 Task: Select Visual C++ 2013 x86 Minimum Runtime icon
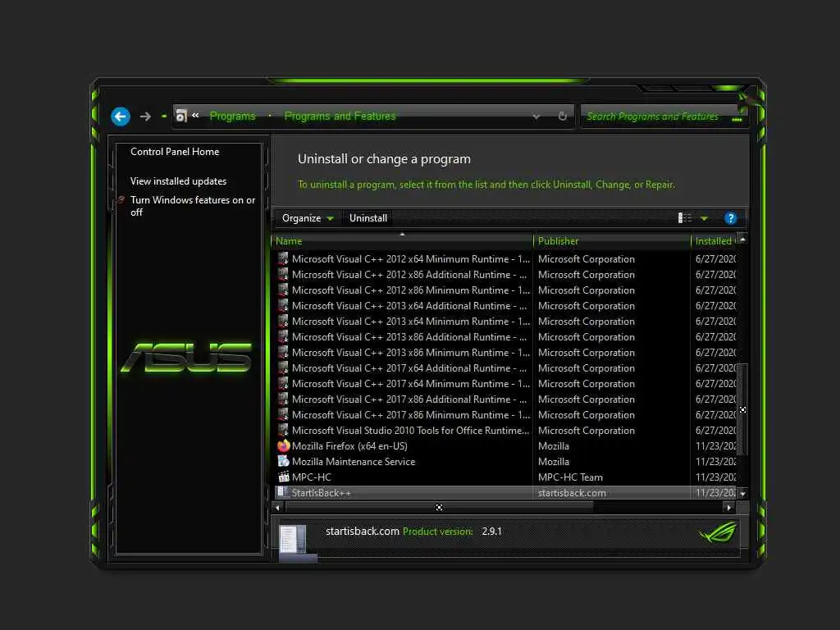click(283, 352)
